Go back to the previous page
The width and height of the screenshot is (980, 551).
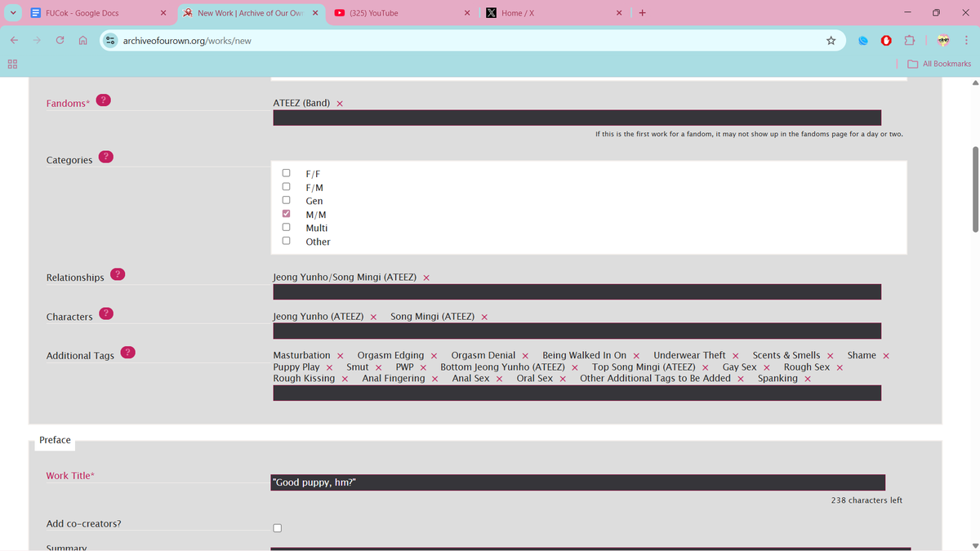(14, 41)
